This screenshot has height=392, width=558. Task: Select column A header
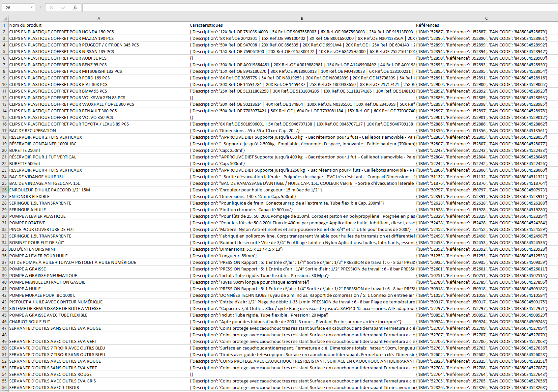(99, 18)
